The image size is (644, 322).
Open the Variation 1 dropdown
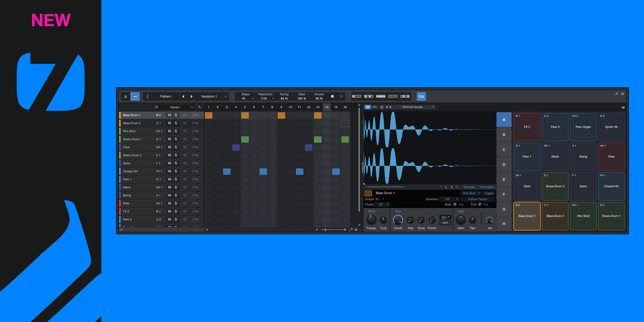213,97
